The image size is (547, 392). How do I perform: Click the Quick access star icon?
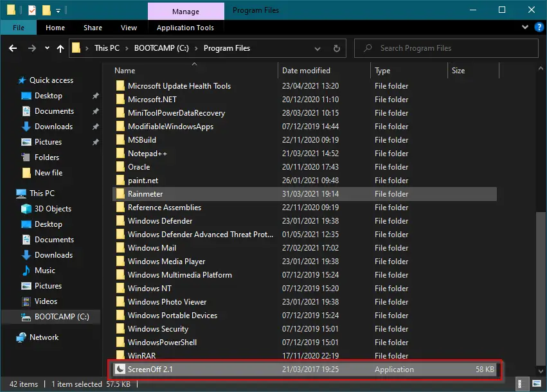click(22, 80)
